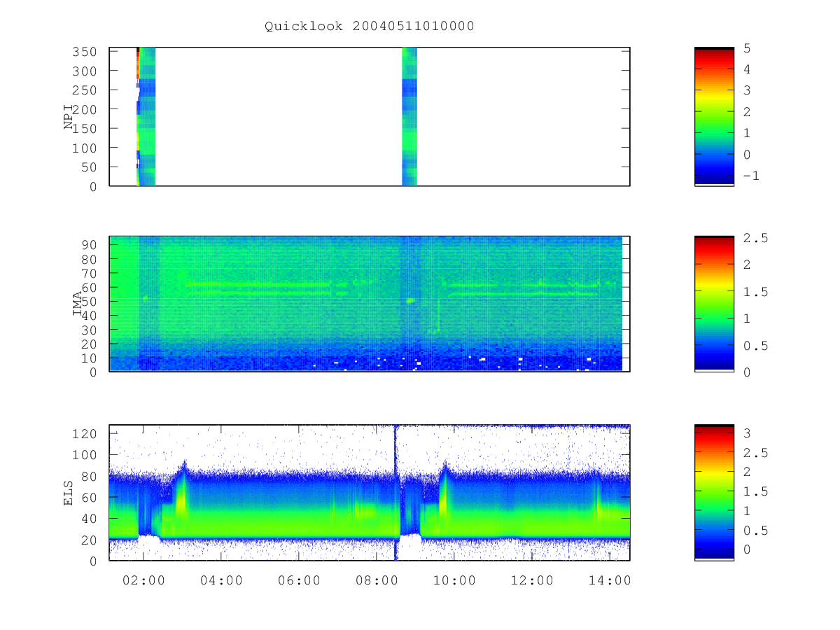Click the 06:00 time axis tick

pyautogui.click(x=299, y=580)
